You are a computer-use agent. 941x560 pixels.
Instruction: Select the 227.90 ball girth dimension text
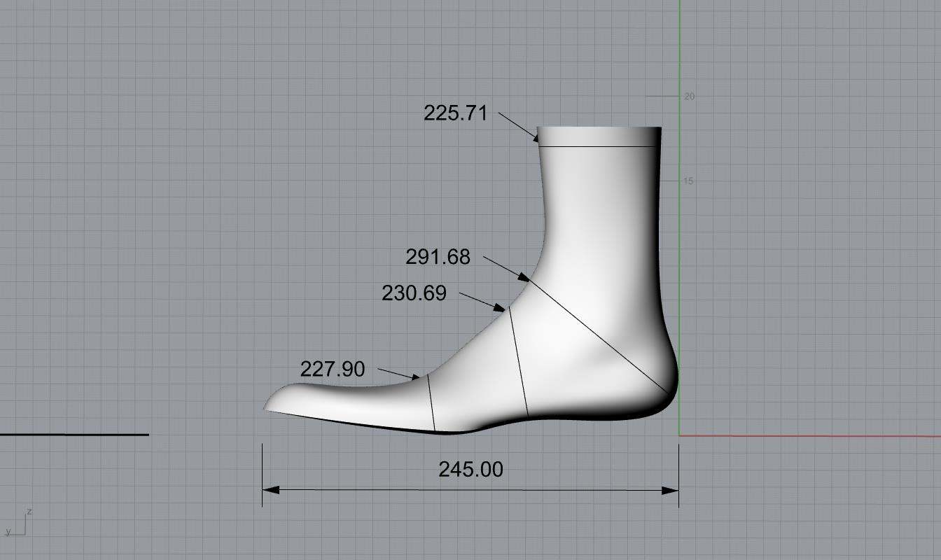pos(333,369)
